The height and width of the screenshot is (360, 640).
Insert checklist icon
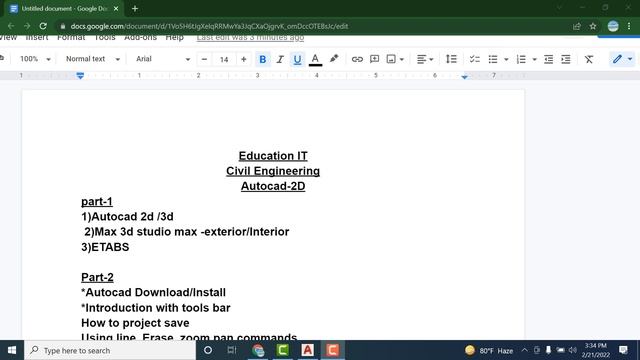pyautogui.click(x=474, y=59)
